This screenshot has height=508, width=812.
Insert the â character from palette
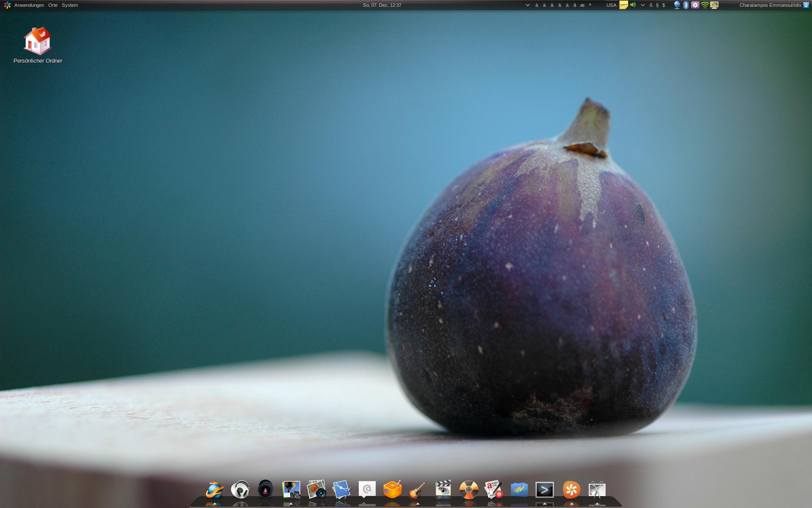(552, 5)
